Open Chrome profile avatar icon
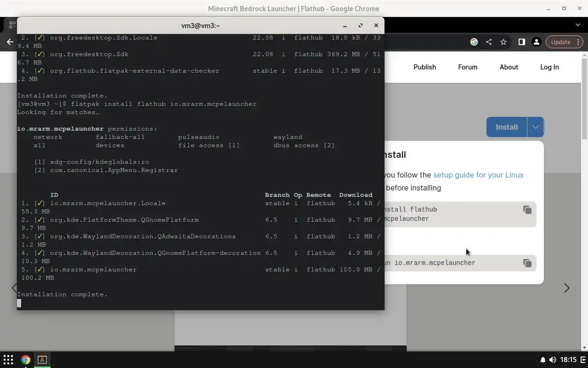Screen dimensions: 588x368 536,42
